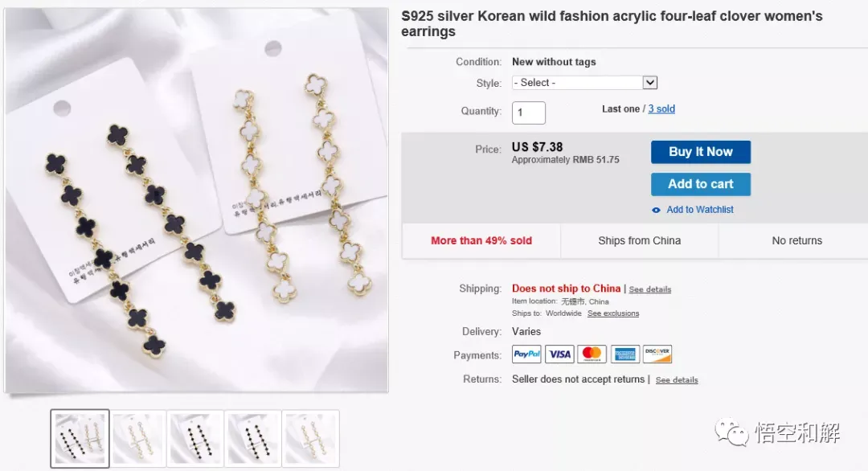Click the Buy It Now button

click(701, 152)
